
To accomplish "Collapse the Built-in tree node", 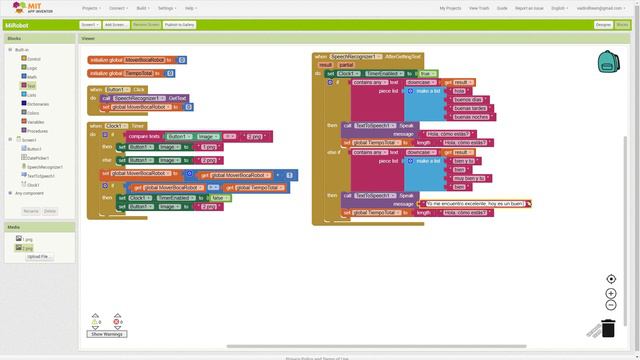I will (x=10, y=49).
